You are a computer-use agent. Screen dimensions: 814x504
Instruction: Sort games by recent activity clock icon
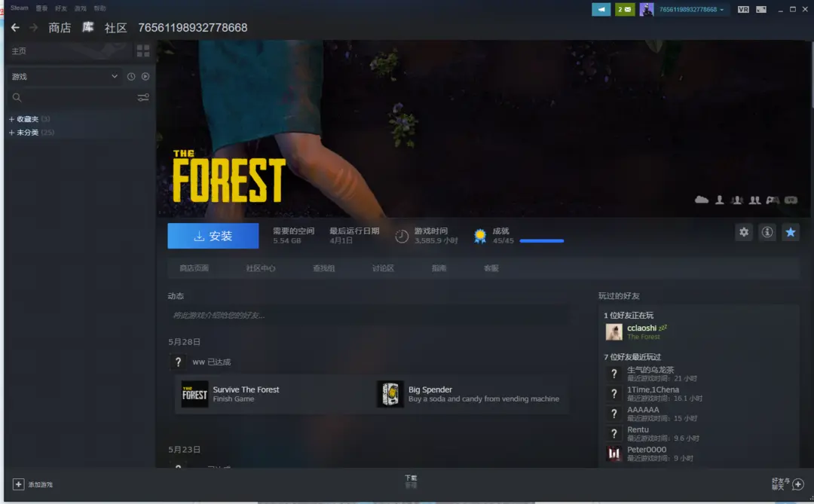(131, 77)
